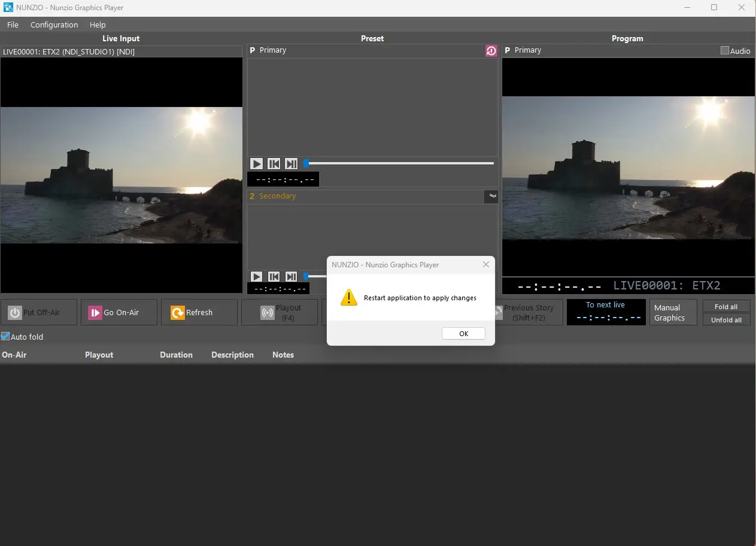The height and width of the screenshot is (546, 756).
Task: Click Unfold all to expand stories
Action: tap(726, 320)
